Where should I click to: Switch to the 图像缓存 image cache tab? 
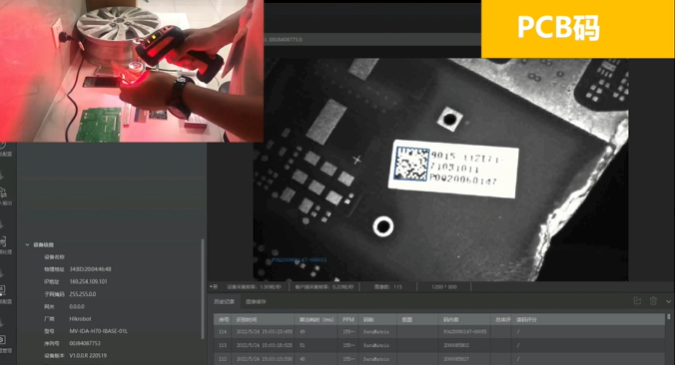click(x=256, y=302)
